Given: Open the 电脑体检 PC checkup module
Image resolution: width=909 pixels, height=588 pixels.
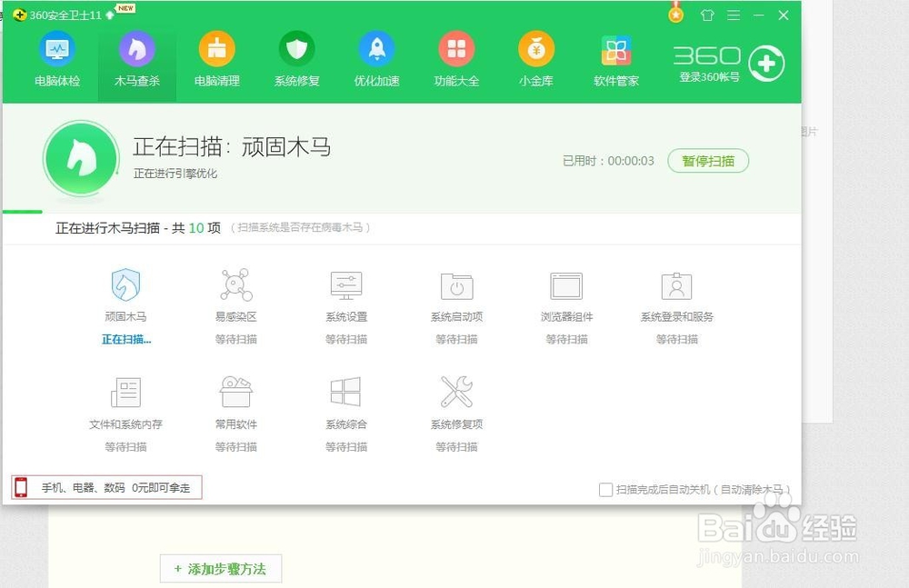Looking at the screenshot, I should 57,58.
